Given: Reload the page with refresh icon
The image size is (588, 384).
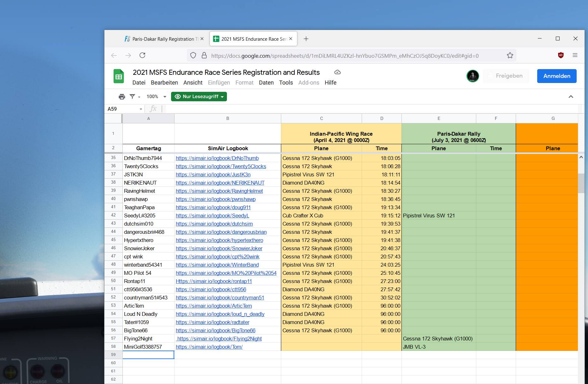Looking at the screenshot, I should click(x=142, y=56).
